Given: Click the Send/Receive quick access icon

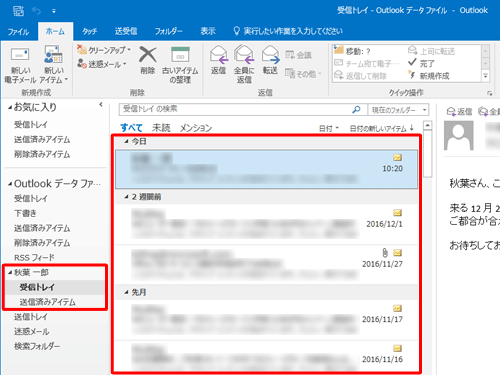Looking at the screenshot, I should (19, 11).
